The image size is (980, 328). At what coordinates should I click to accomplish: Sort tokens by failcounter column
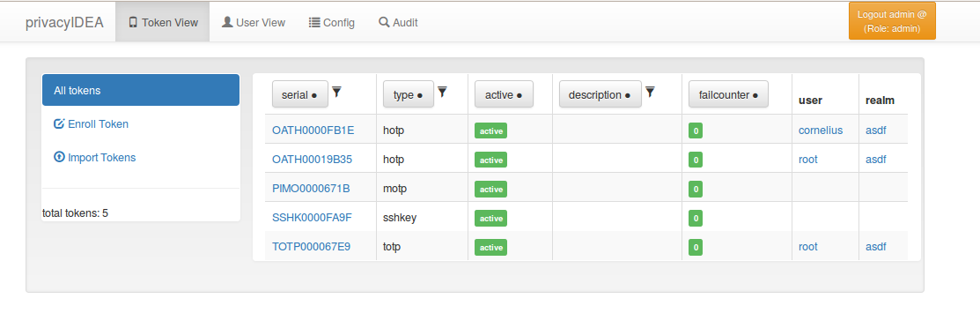[x=729, y=94]
